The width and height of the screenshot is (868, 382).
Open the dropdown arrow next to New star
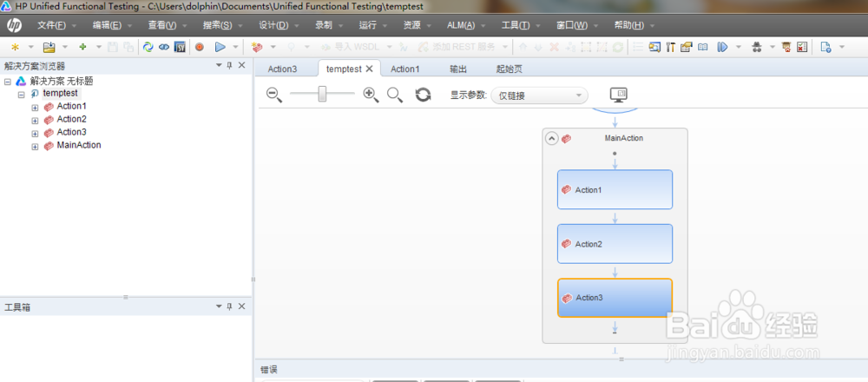click(31, 47)
